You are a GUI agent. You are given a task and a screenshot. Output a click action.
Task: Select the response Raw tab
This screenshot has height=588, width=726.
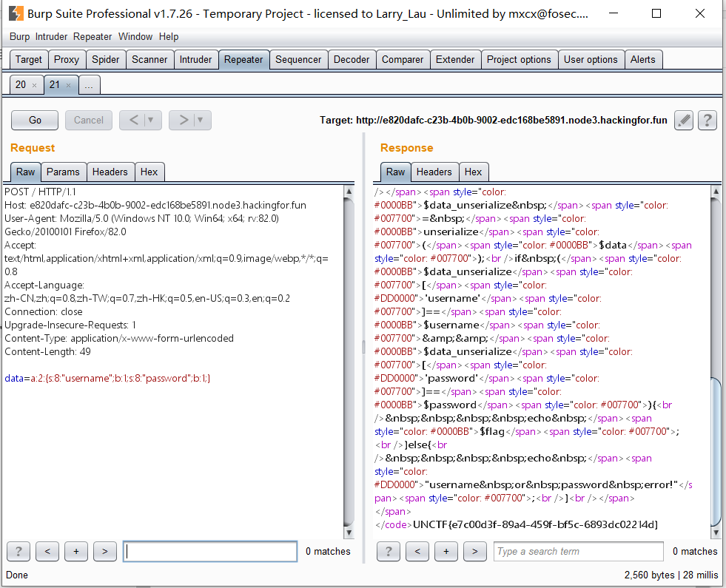pyautogui.click(x=395, y=172)
